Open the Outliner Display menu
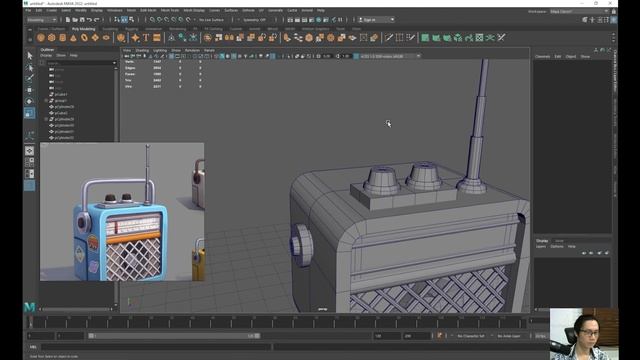 (46, 55)
